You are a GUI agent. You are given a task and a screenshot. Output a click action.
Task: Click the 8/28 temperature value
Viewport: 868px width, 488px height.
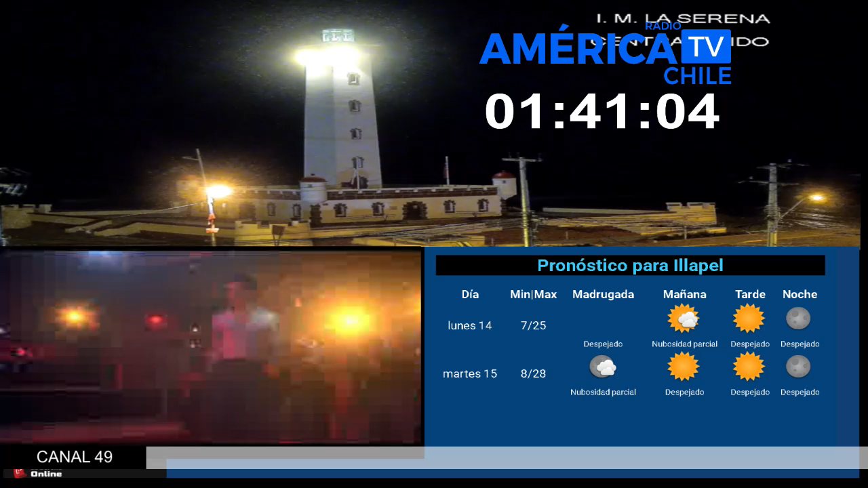[534, 373]
